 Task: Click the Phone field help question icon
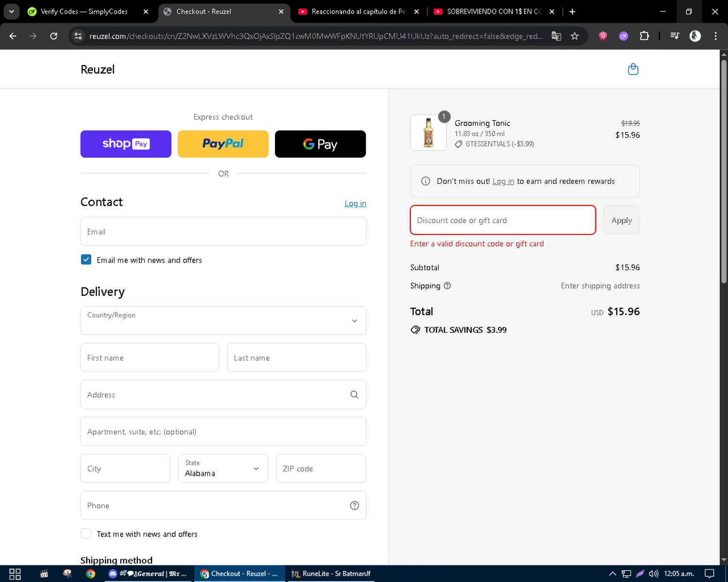pyautogui.click(x=354, y=505)
